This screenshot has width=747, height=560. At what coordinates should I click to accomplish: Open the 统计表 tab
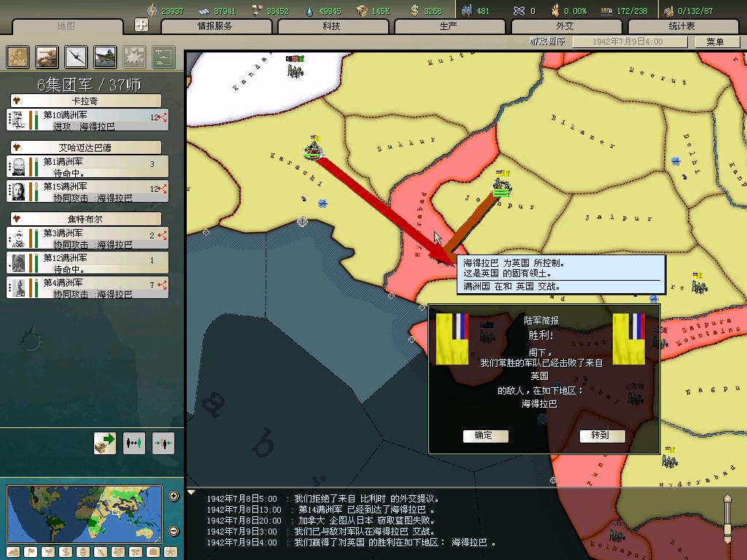point(683,26)
